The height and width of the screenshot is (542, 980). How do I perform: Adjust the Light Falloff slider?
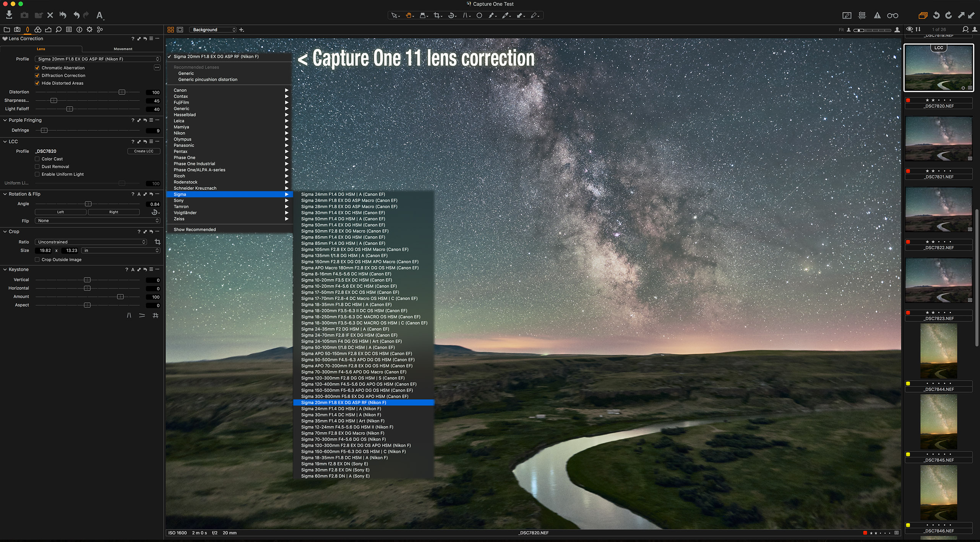tap(70, 109)
